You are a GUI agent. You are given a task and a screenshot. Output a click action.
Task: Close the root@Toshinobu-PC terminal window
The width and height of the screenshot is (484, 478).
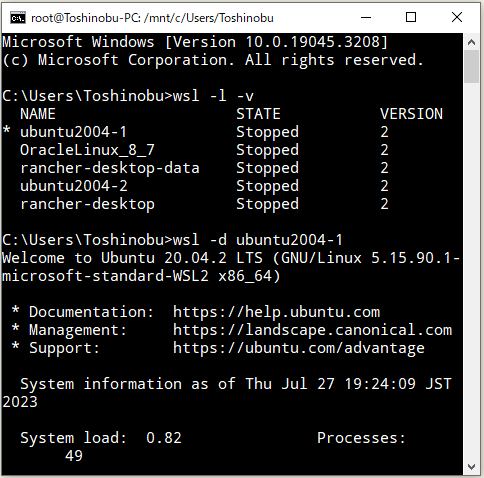point(457,17)
